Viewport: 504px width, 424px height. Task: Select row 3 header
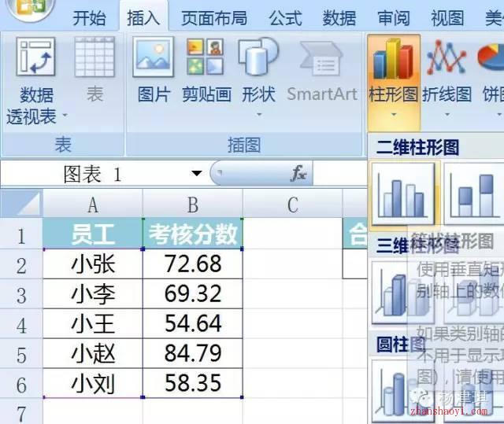[21, 294]
